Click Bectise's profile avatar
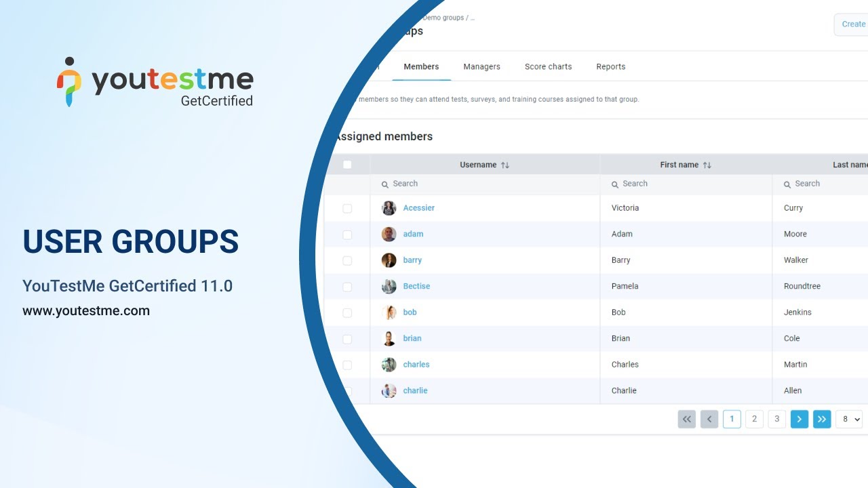 389,287
